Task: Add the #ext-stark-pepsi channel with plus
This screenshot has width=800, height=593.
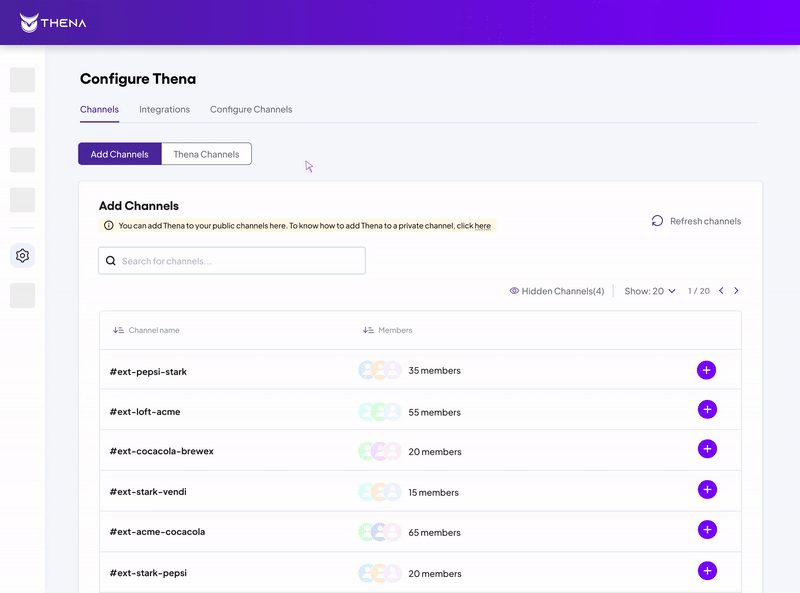Action: pos(707,571)
